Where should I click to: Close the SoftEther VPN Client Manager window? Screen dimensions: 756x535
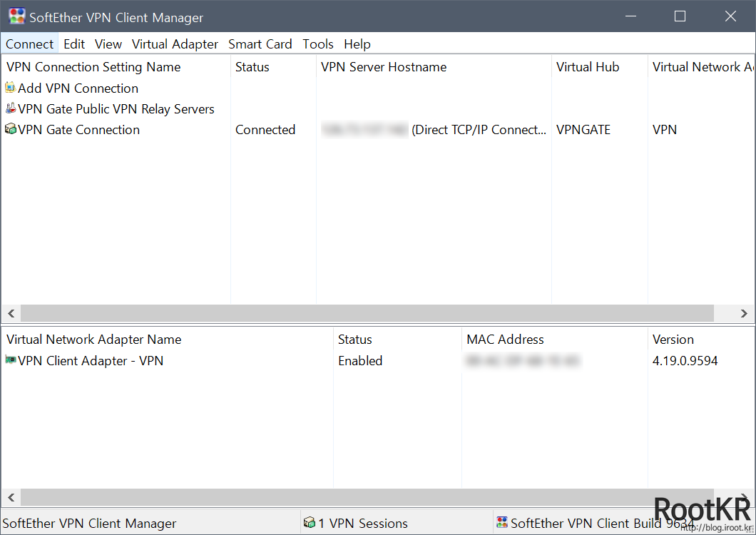click(730, 16)
